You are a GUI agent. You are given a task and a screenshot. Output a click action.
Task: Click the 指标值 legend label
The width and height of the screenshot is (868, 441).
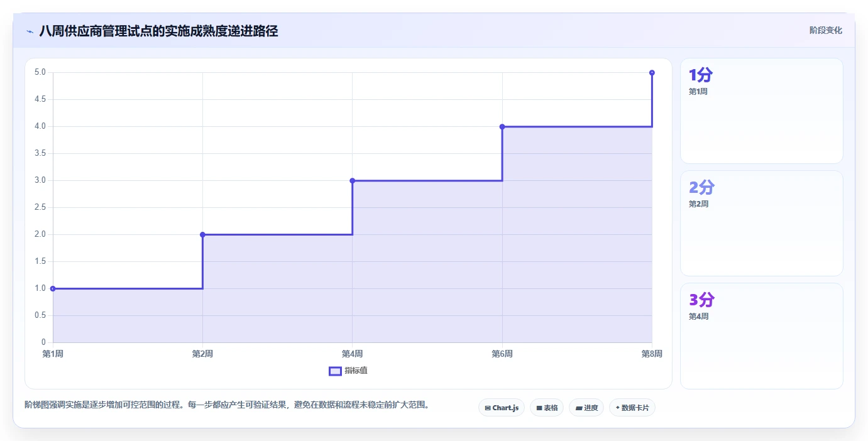pyautogui.click(x=356, y=371)
